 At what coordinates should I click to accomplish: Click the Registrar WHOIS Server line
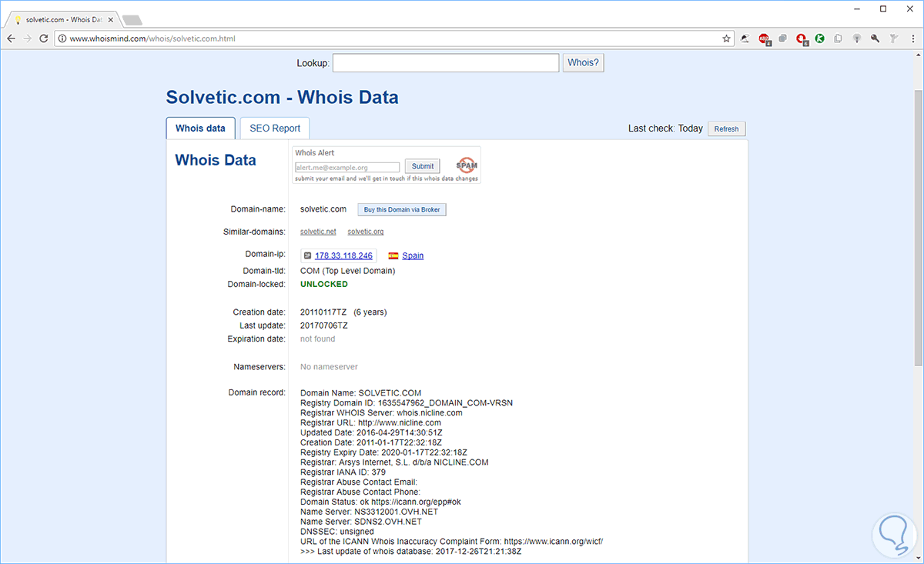pyautogui.click(x=381, y=412)
